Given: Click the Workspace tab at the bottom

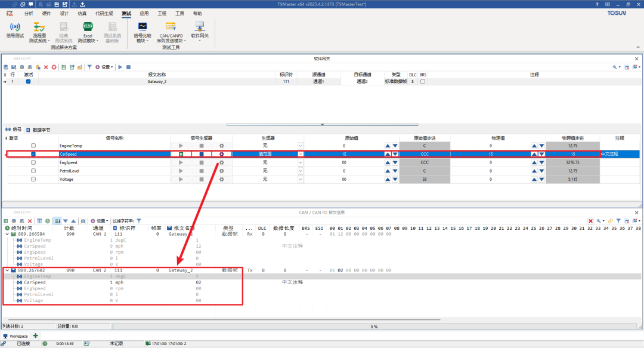Looking at the screenshot, I should pyautogui.click(x=16, y=336).
